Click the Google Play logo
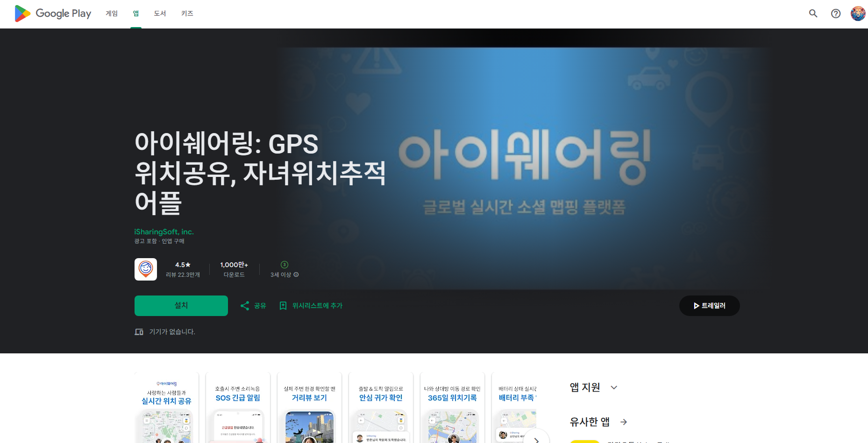This screenshot has height=443, width=868. pos(52,14)
